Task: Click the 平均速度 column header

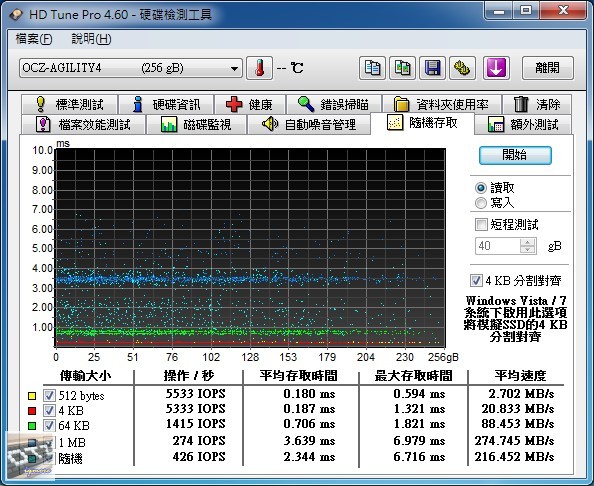Action: [520, 375]
